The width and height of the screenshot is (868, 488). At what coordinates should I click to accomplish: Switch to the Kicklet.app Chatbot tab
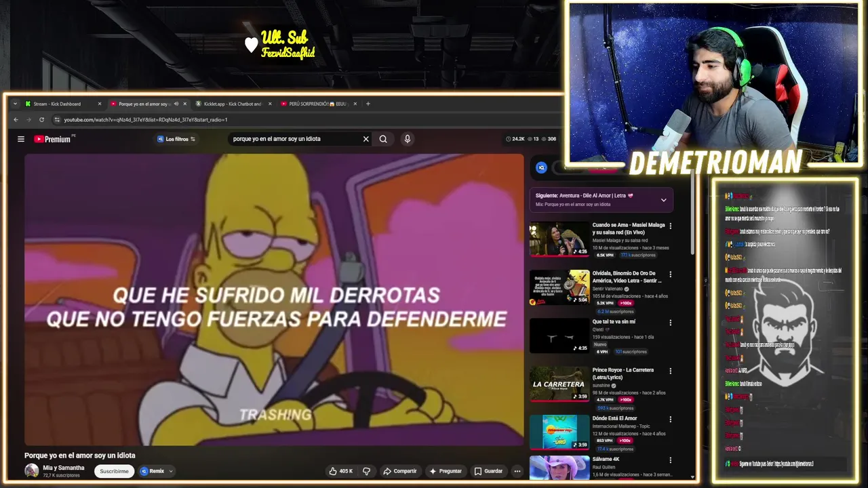coord(233,104)
